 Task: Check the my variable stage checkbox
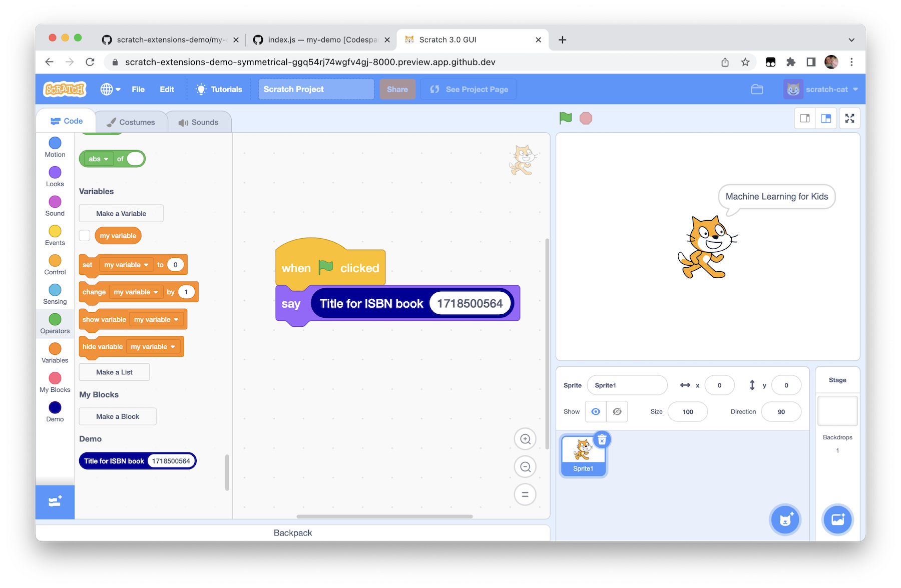point(85,235)
